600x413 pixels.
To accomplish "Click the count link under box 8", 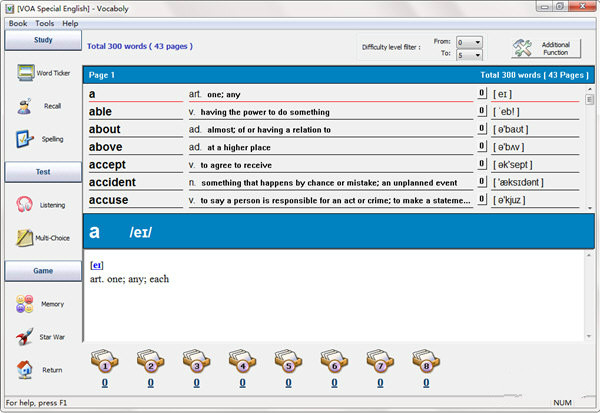I will point(426,383).
